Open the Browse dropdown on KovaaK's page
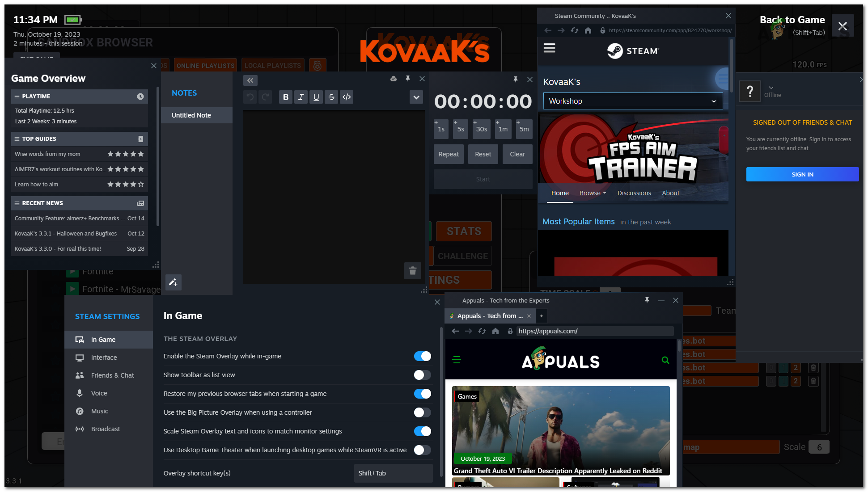Image resolution: width=868 pixels, height=492 pixels. 592,193
